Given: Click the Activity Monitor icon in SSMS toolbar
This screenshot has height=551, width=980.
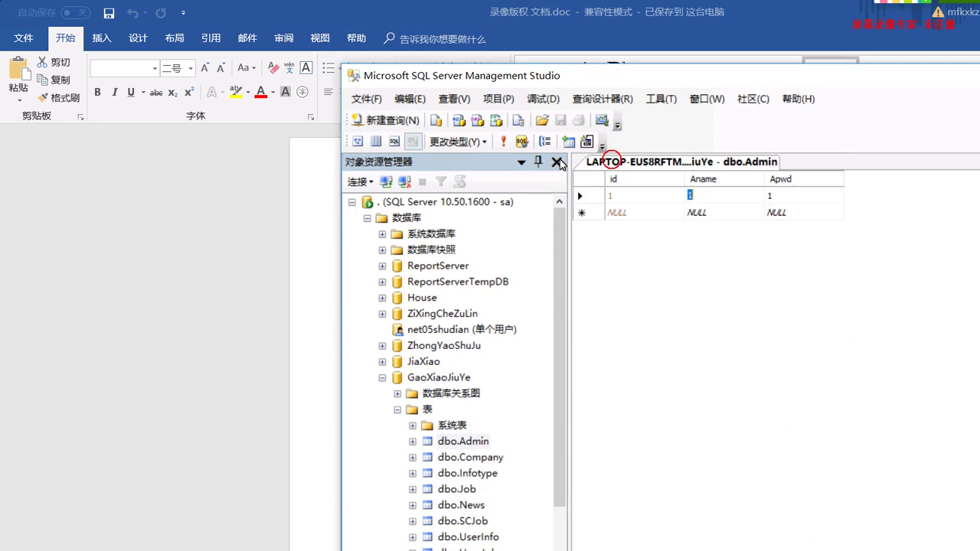Looking at the screenshot, I should tap(602, 120).
